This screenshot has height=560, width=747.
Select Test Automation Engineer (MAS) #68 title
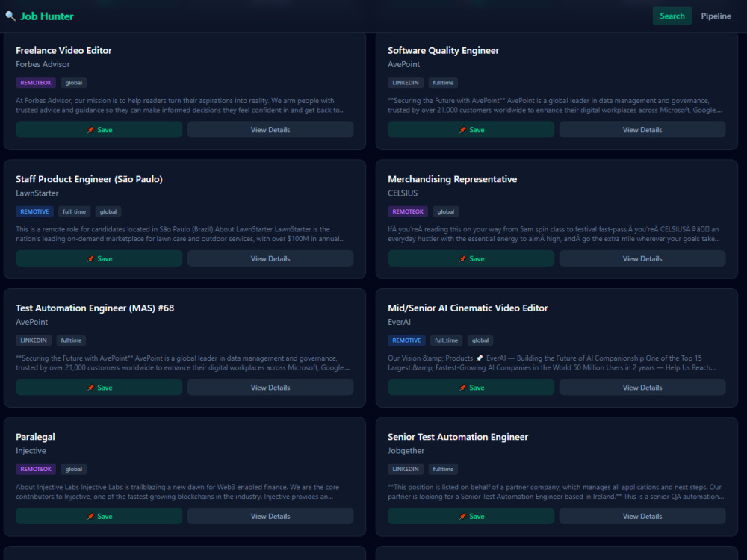point(95,308)
